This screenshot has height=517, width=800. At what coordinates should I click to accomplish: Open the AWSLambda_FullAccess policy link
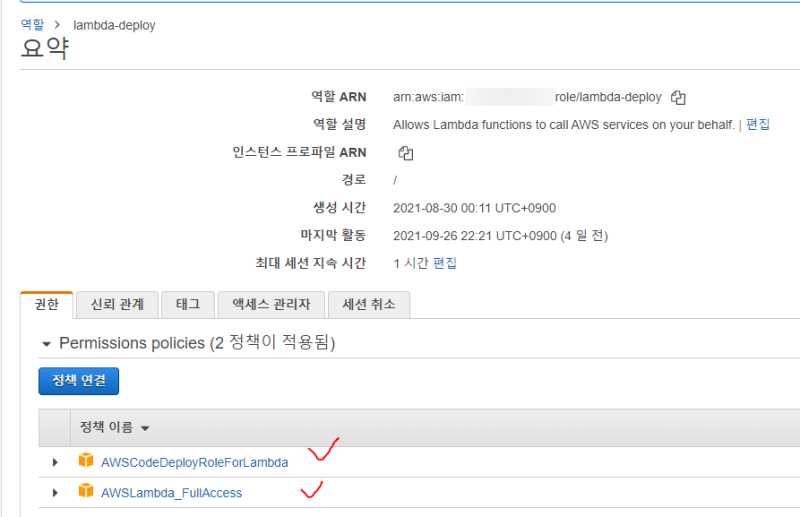(171, 493)
